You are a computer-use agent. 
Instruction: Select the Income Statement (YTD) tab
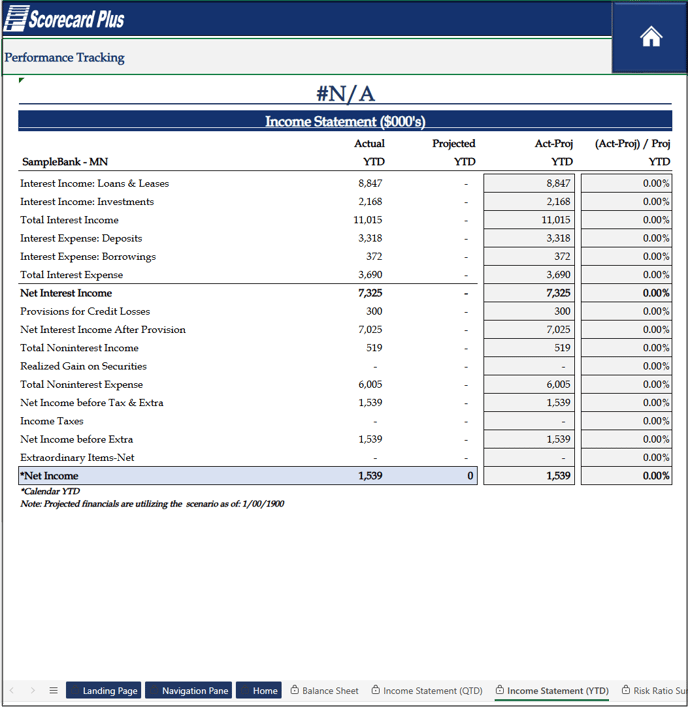click(552, 690)
